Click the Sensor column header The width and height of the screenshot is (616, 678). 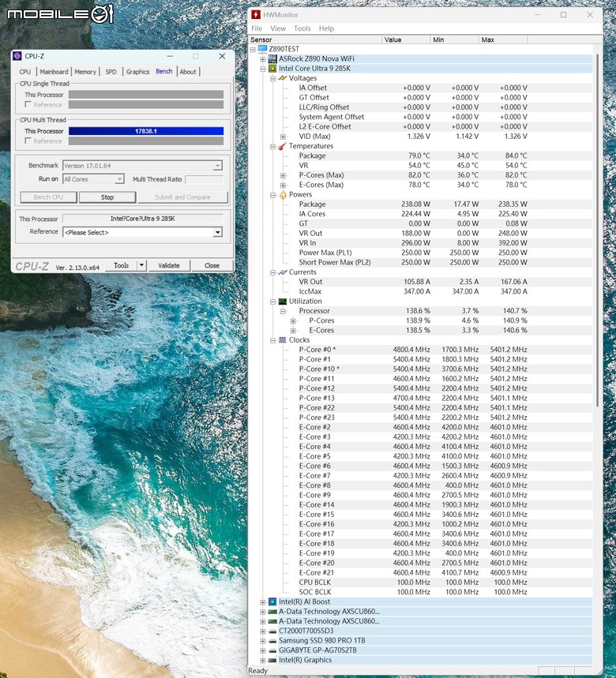point(316,39)
